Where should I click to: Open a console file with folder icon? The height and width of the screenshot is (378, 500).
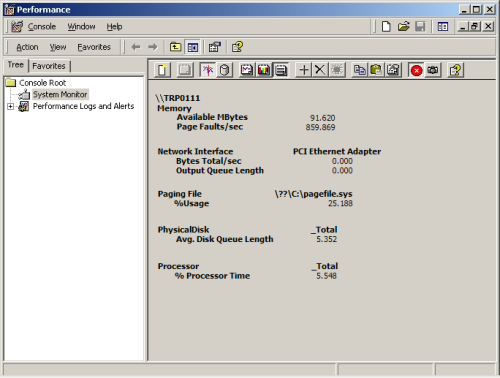pos(403,26)
